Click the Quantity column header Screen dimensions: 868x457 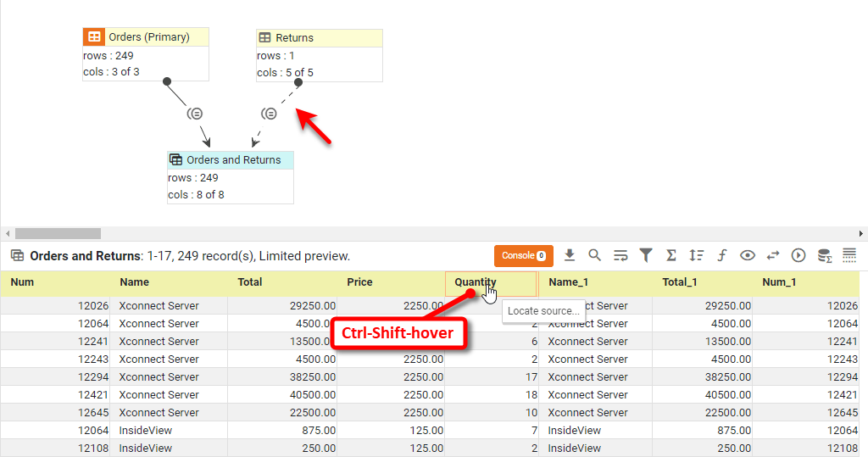click(475, 282)
